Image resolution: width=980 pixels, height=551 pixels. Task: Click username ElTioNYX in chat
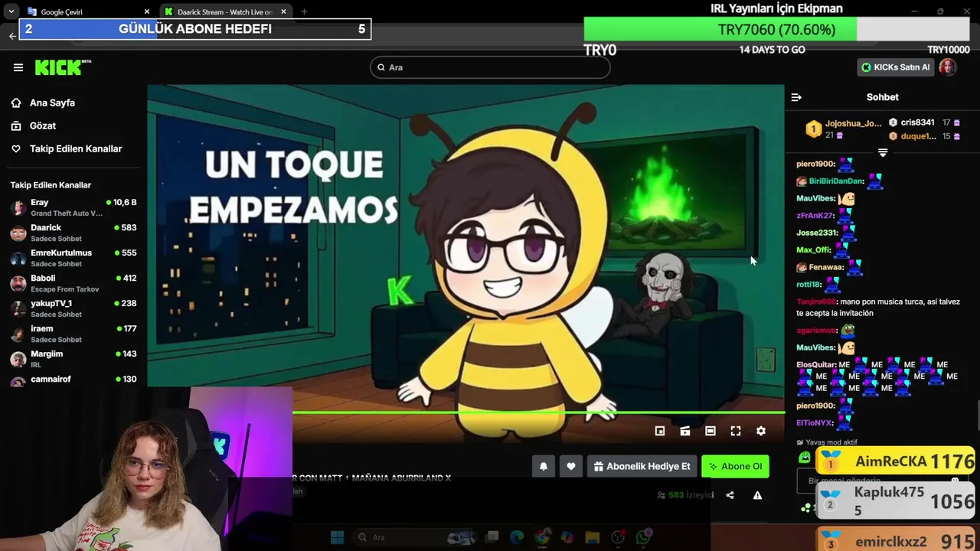[x=814, y=422]
